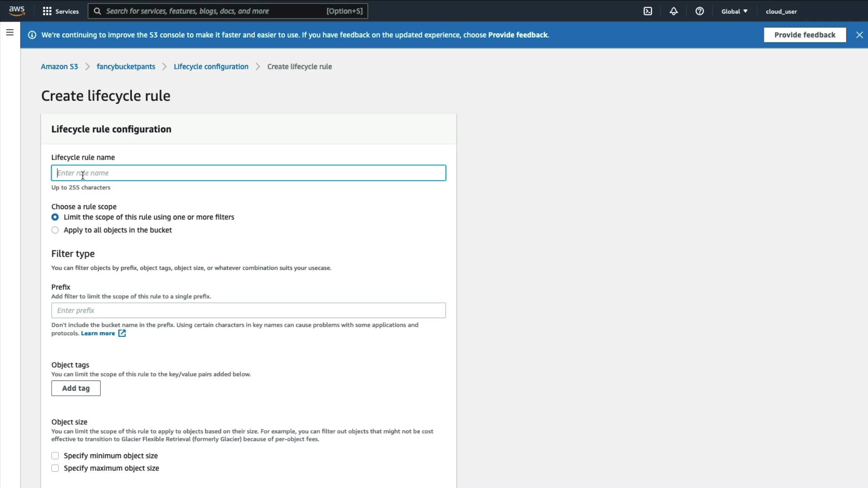Click the AWS logo home icon
This screenshot has height=488, width=868.
(x=17, y=11)
